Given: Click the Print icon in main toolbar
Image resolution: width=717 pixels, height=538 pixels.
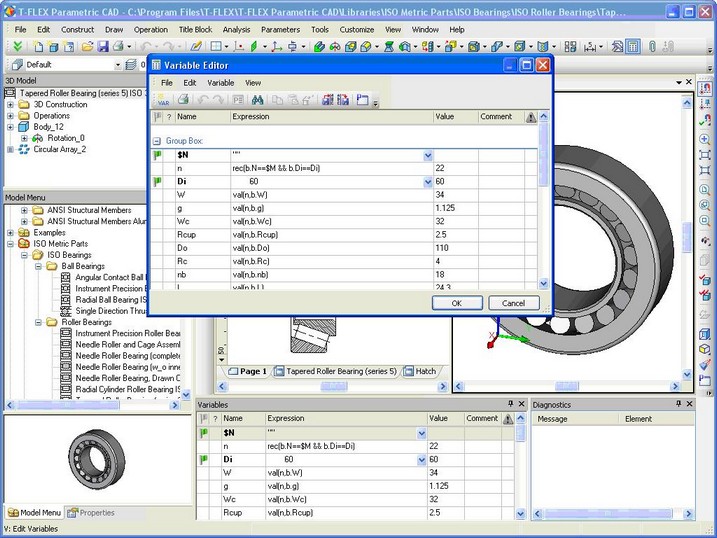Looking at the screenshot, I should click(x=118, y=46).
